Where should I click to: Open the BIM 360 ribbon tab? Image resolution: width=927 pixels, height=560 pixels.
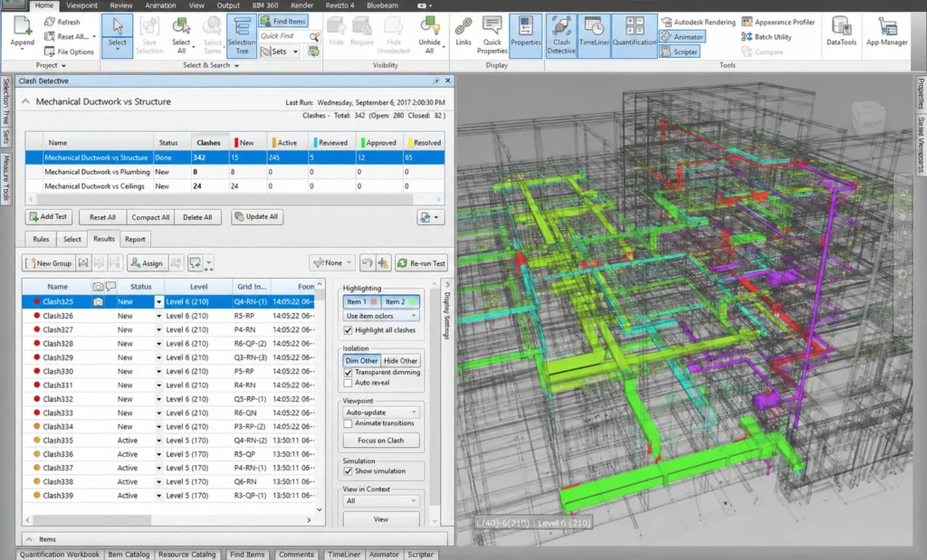click(x=265, y=5)
